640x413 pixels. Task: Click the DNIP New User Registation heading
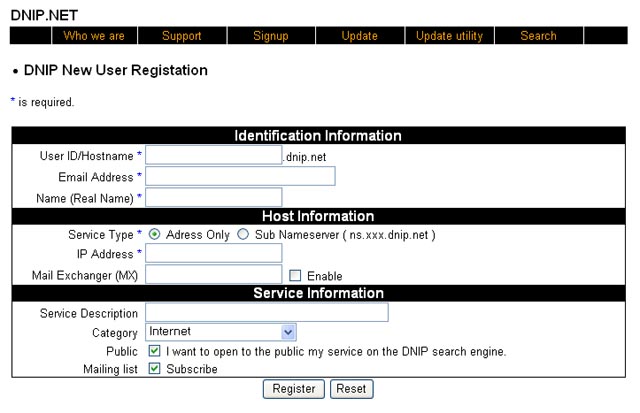tap(116, 70)
